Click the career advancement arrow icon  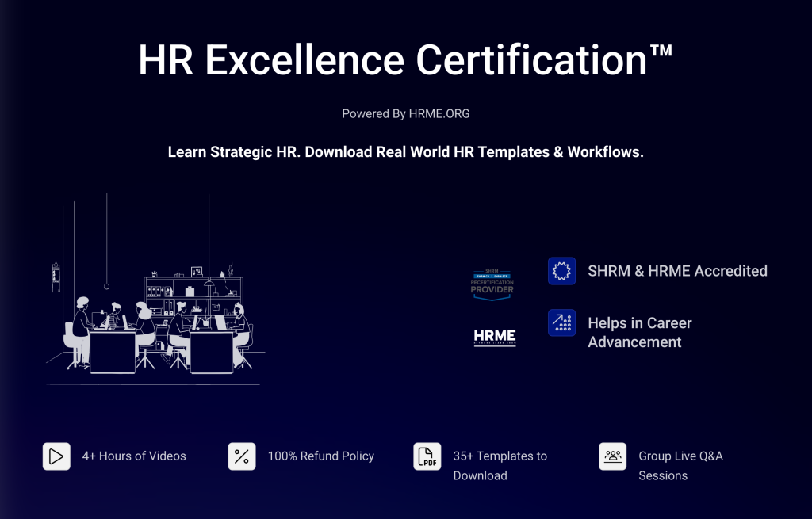[x=561, y=323]
